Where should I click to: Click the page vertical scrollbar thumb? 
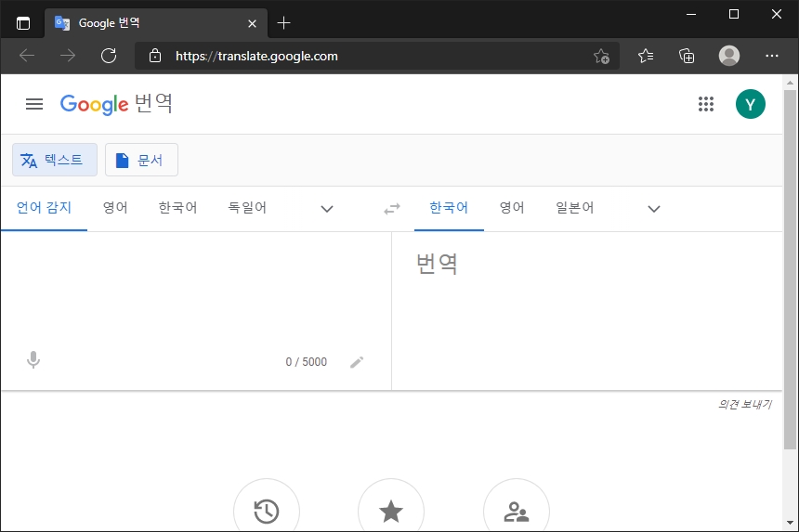point(790,270)
